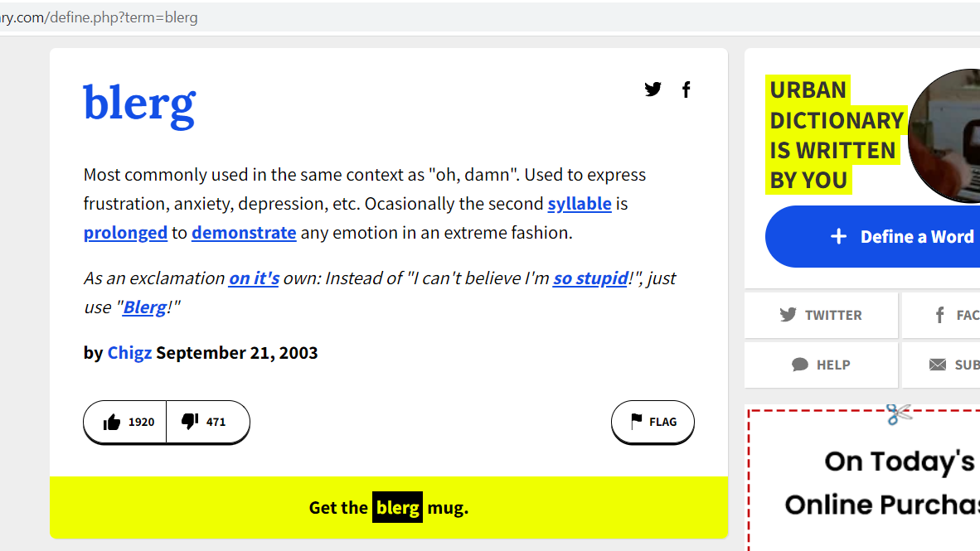This screenshot has height=551, width=980.
Task: Click the "demonstrate" link
Action: 244,233
